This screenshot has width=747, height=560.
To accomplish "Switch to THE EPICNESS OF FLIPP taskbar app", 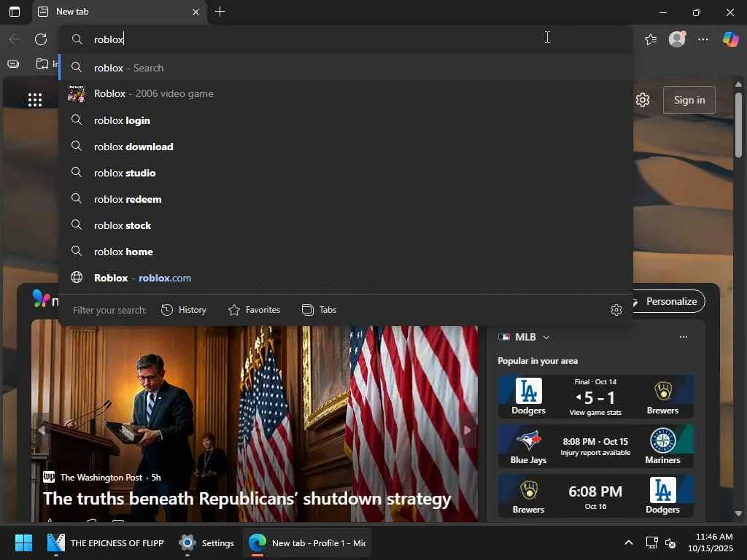I will [106, 542].
